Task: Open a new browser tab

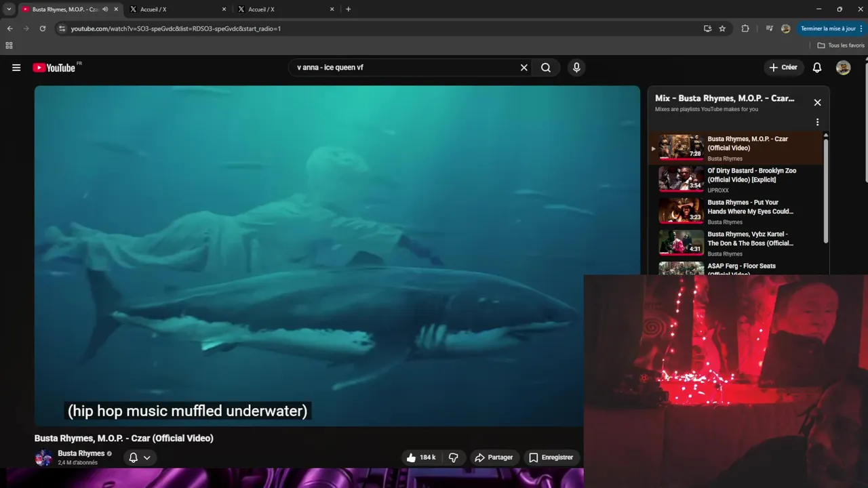Action: point(349,9)
